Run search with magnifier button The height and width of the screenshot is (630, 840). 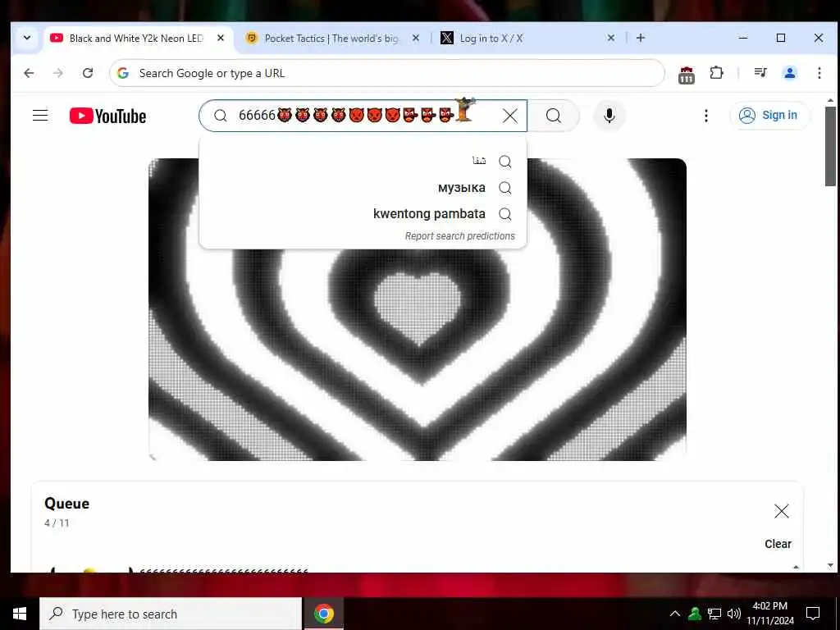click(554, 115)
